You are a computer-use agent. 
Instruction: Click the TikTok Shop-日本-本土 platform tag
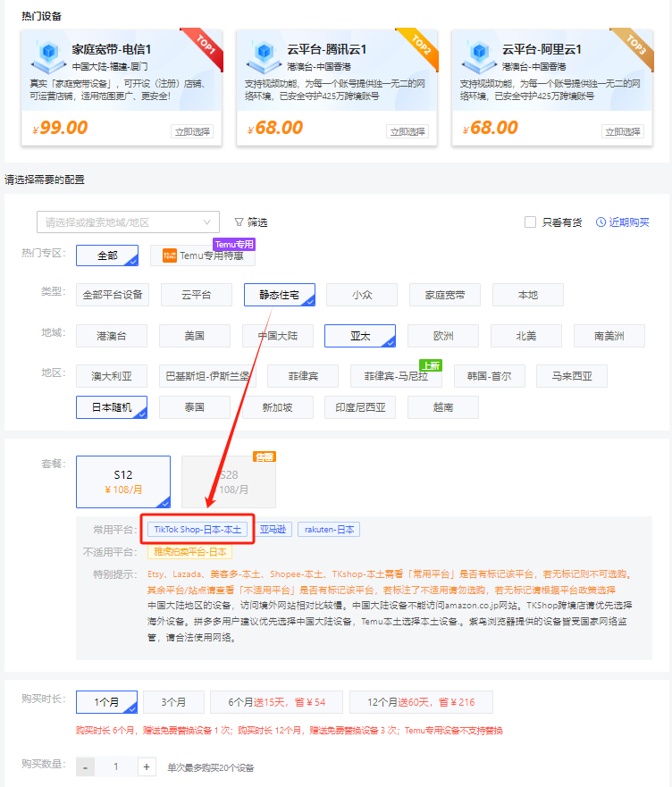point(197,530)
